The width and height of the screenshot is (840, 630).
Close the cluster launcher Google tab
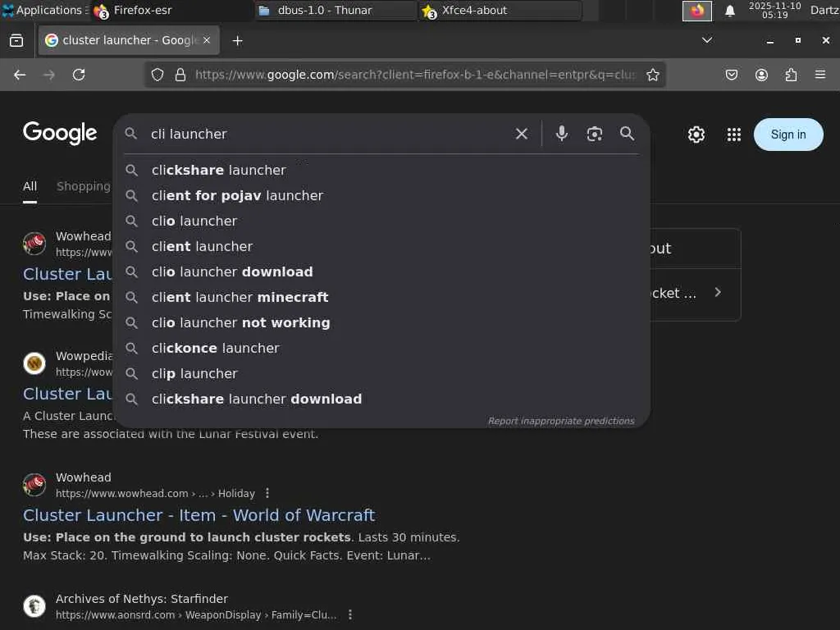click(207, 40)
